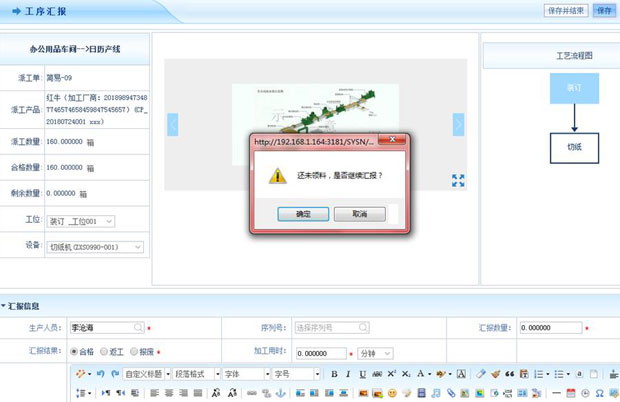Apply italic formatting in the editor
The height and width of the screenshot is (402, 620).
[348, 374]
